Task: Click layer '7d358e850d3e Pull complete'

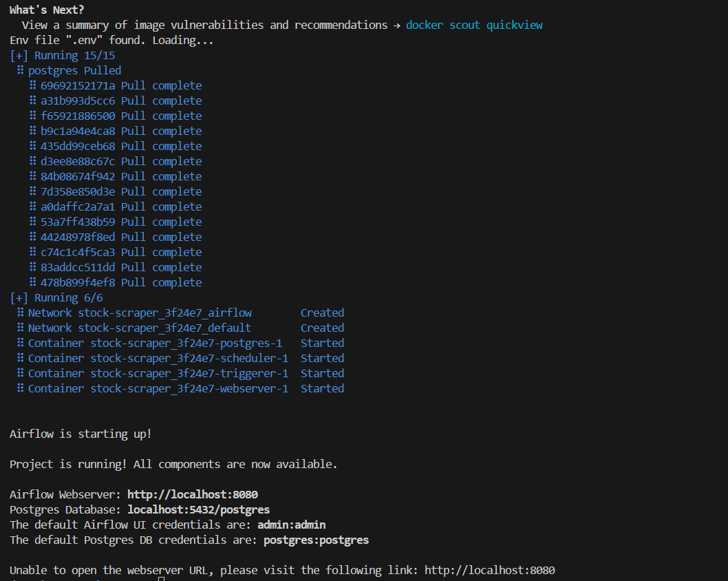Action: [x=116, y=192]
